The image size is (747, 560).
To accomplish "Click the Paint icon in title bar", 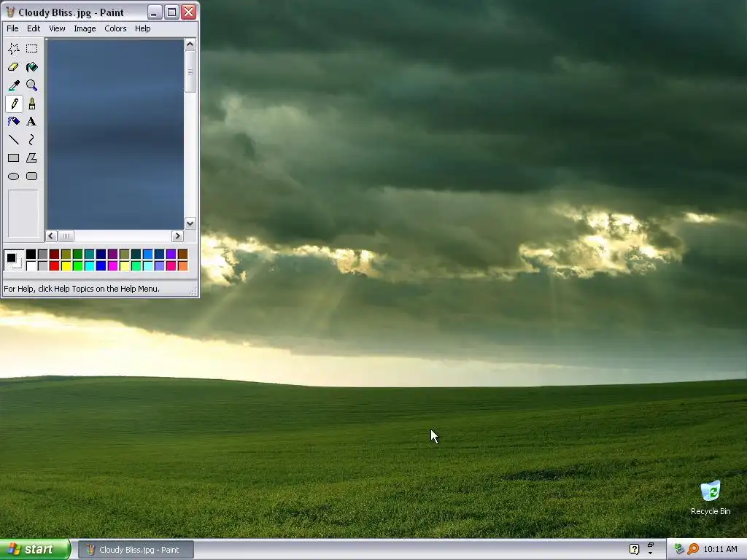I will [10, 12].
